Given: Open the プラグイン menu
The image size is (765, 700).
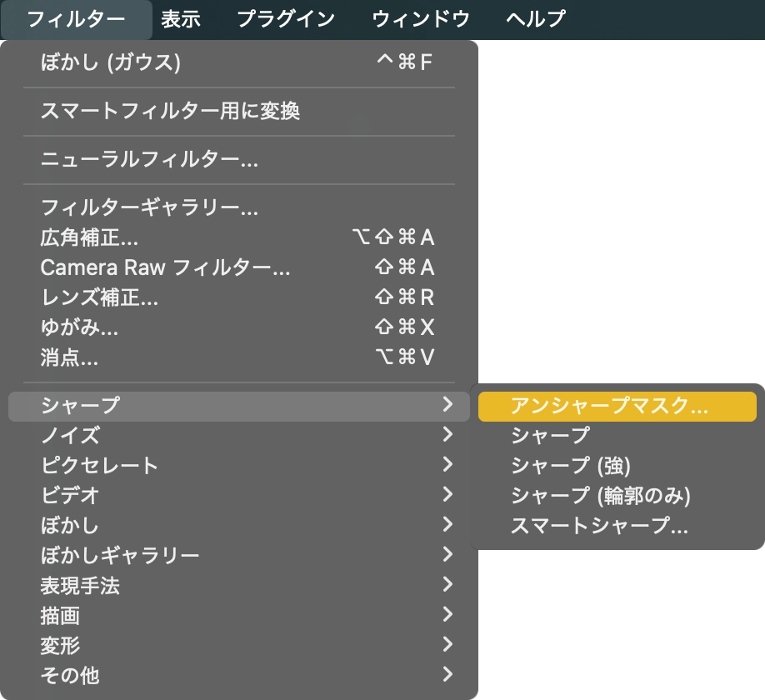Looking at the screenshot, I should (286, 18).
